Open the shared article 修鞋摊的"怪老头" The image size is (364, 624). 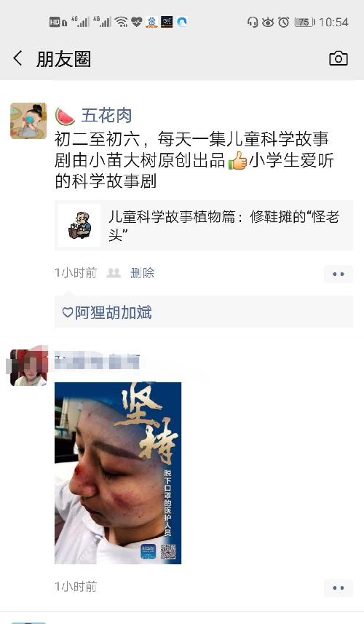click(204, 225)
